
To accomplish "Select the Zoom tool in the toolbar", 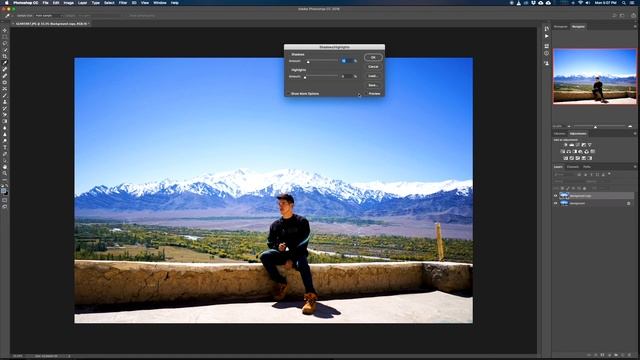I will pos(5,173).
